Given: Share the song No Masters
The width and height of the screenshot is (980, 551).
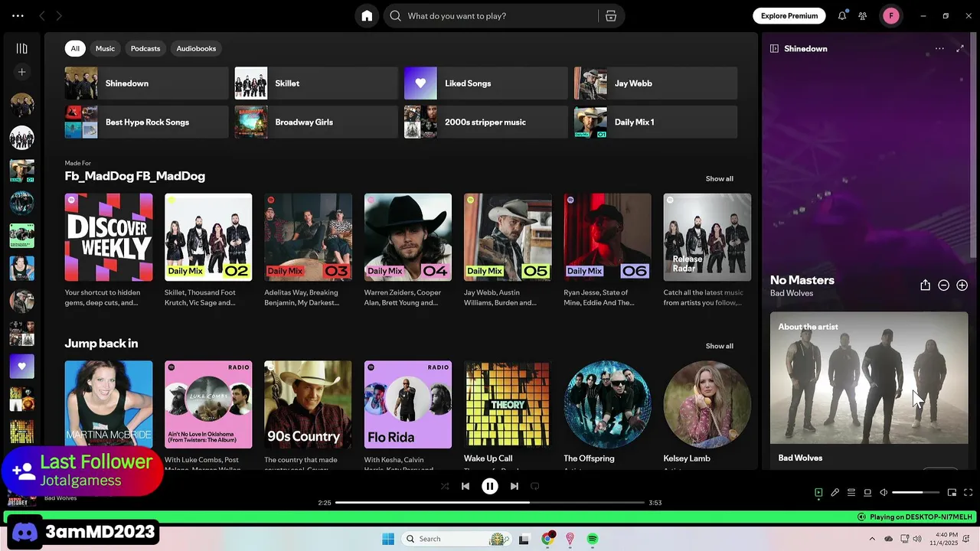Looking at the screenshot, I should coord(925,285).
